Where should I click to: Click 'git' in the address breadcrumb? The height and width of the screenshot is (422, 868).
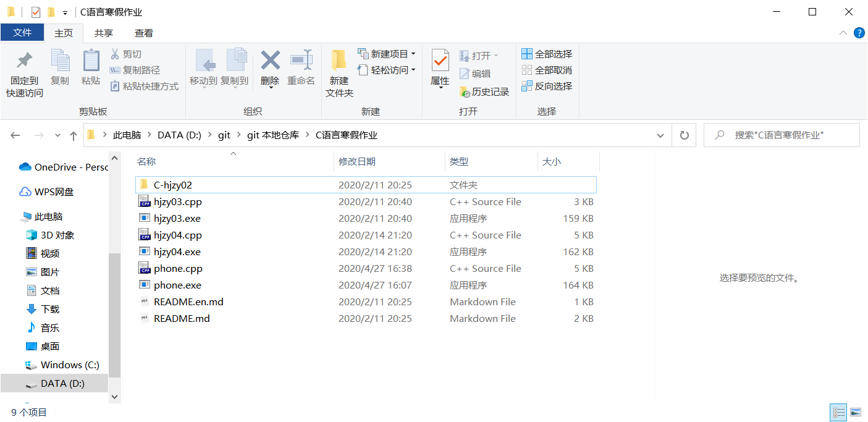point(224,135)
